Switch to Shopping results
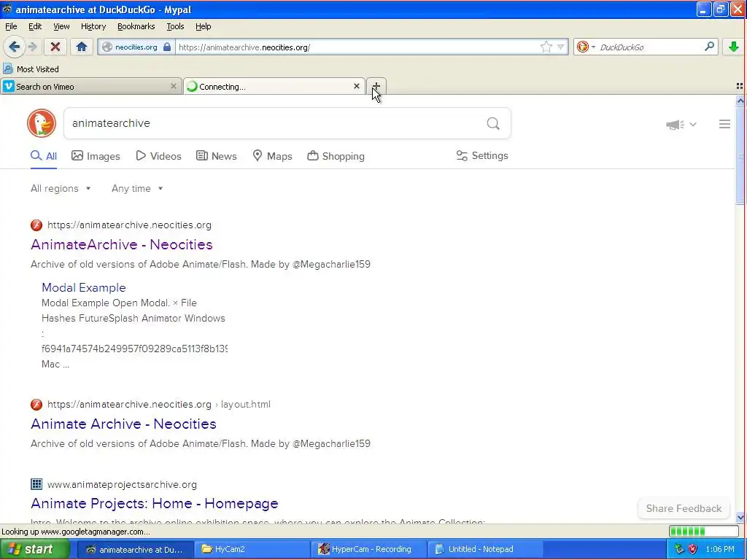This screenshot has height=560, width=747. pos(336,156)
